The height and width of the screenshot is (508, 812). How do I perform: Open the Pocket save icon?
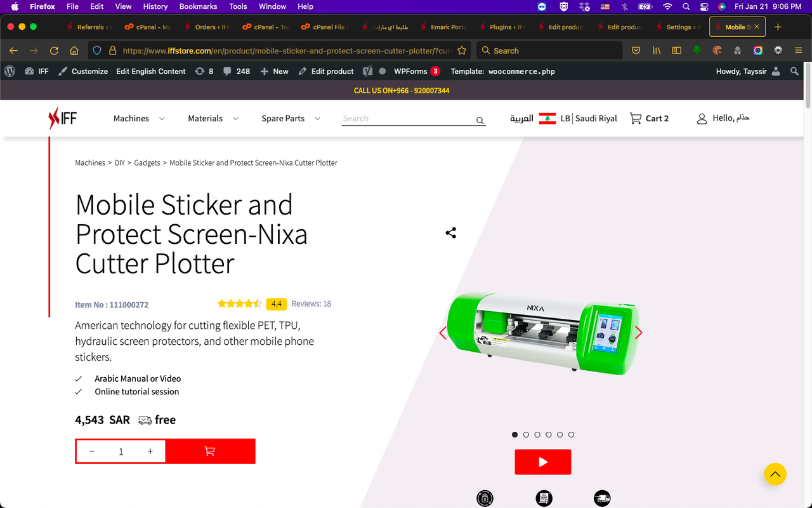(x=636, y=50)
